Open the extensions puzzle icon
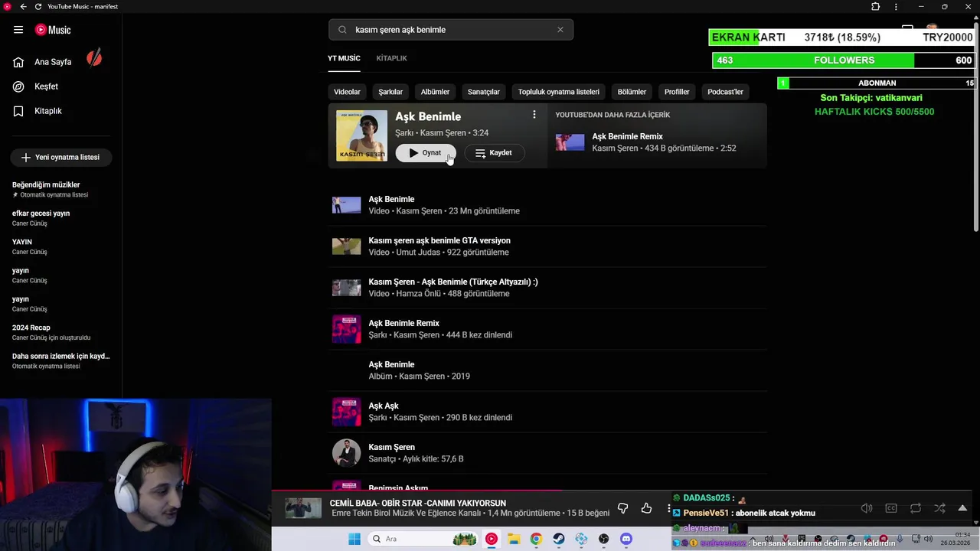This screenshot has width=980, height=551. pos(876,7)
